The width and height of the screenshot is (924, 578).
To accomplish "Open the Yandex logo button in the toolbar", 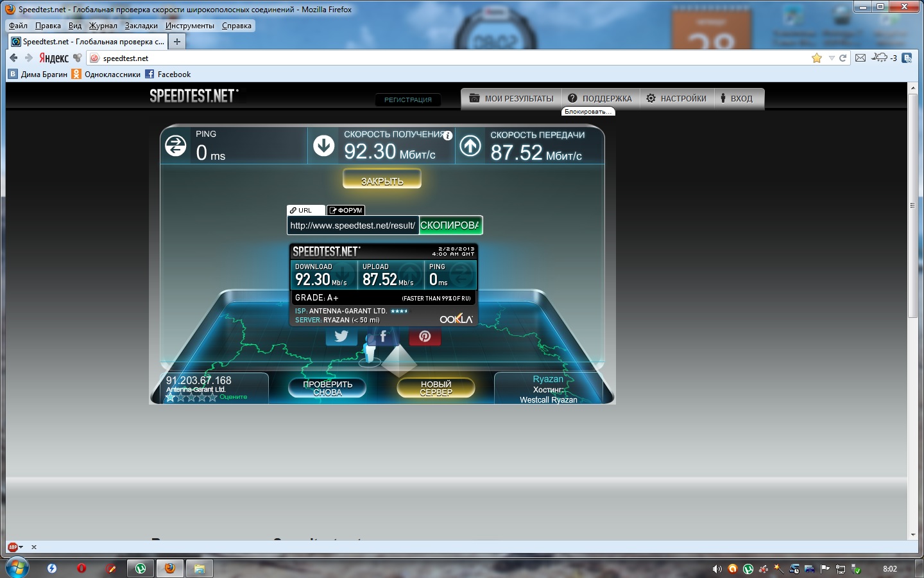I will [54, 58].
